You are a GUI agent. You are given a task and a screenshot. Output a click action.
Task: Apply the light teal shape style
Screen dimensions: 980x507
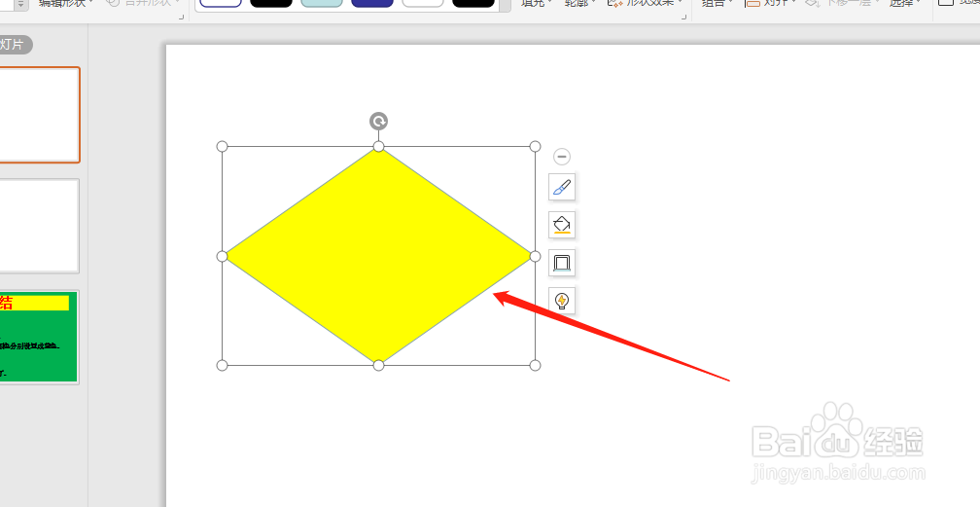(322, 3)
